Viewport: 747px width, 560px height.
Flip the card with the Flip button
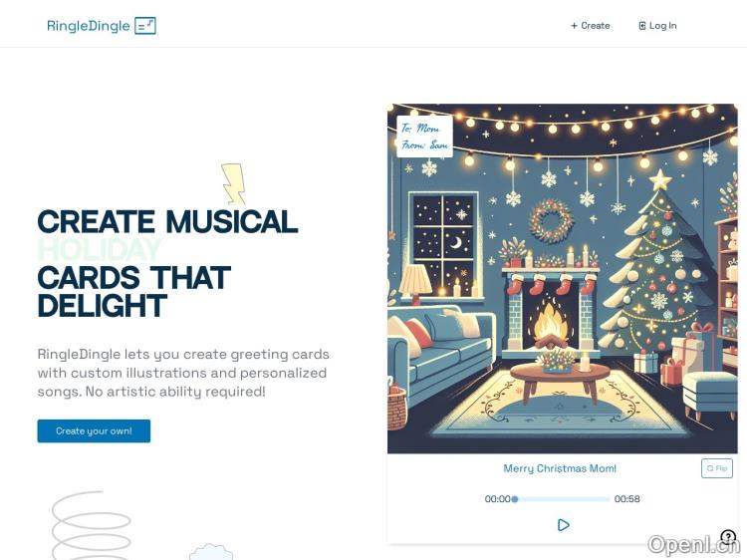pos(717,468)
